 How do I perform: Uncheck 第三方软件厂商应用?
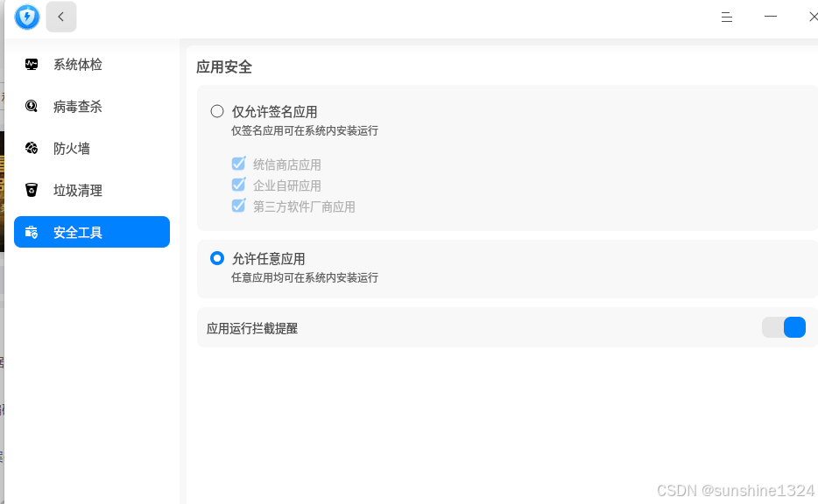point(237,206)
